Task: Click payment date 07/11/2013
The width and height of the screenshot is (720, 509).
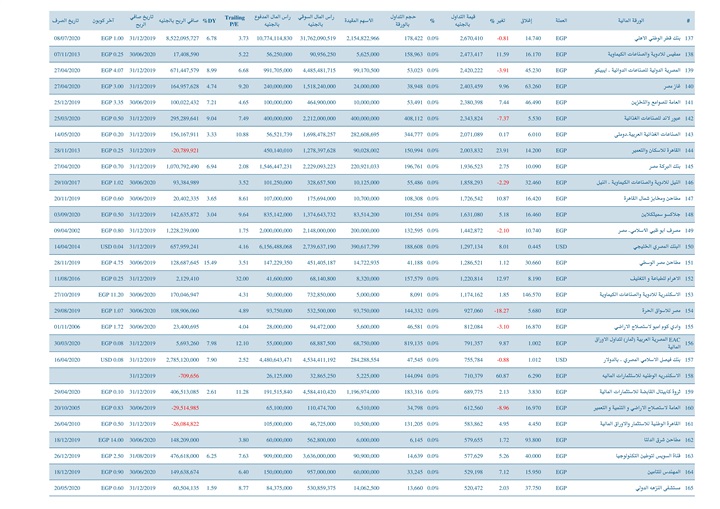Action: coord(67,55)
